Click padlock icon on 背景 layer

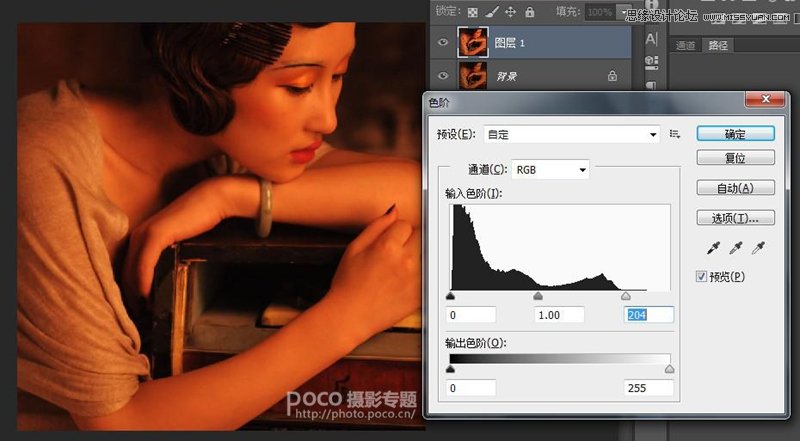612,76
